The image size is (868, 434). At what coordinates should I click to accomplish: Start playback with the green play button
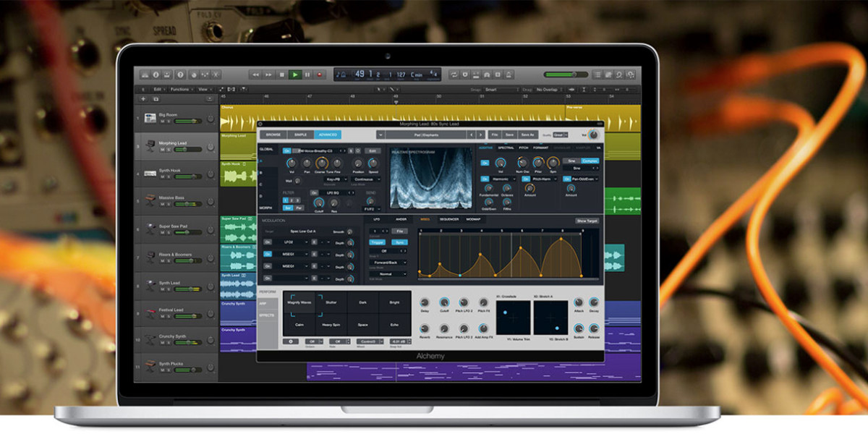click(295, 75)
